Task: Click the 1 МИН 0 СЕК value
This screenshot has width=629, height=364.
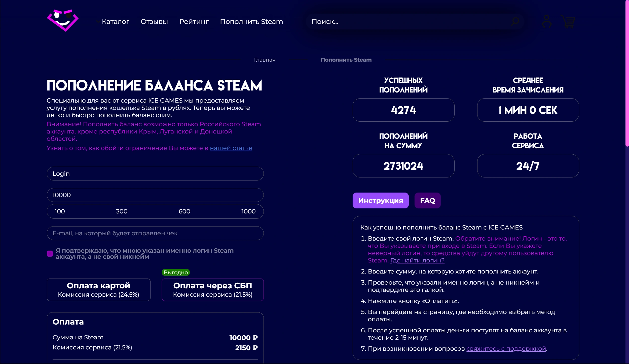Action: click(528, 110)
